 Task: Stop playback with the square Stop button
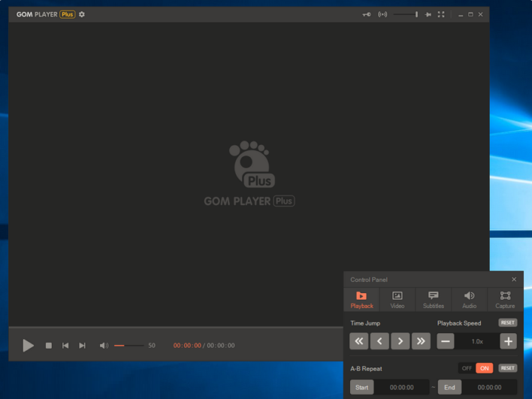[x=49, y=346]
